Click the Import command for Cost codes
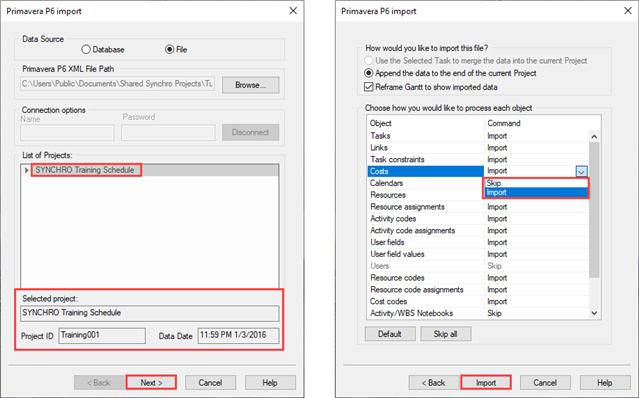 tap(497, 301)
